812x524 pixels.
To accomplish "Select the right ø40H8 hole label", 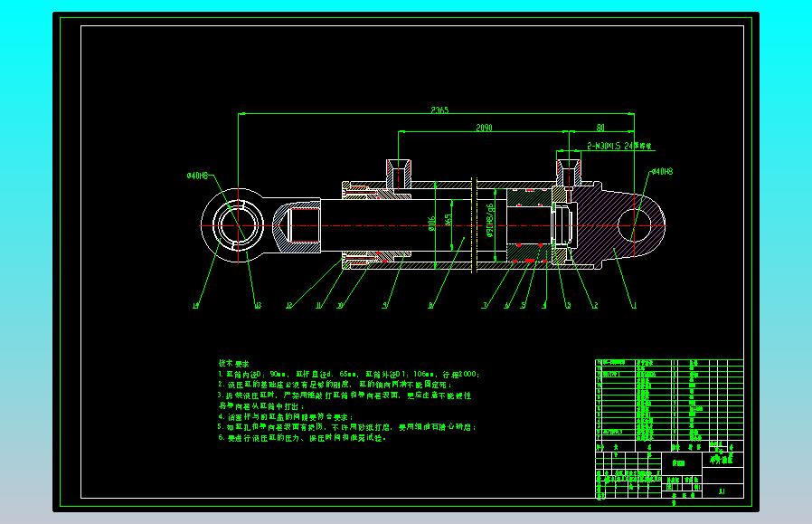I will (662, 171).
